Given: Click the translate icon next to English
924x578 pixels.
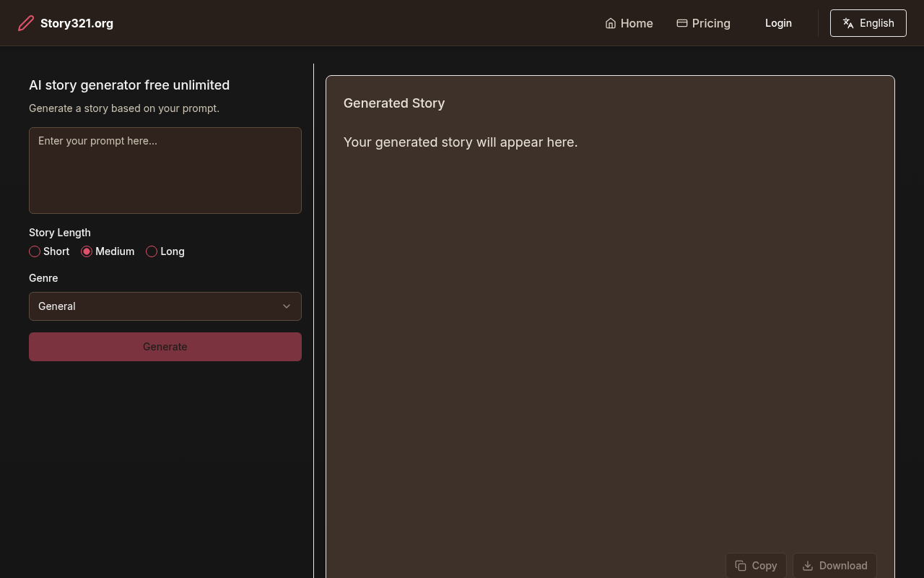Looking at the screenshot, I should [x=848, y=23].
